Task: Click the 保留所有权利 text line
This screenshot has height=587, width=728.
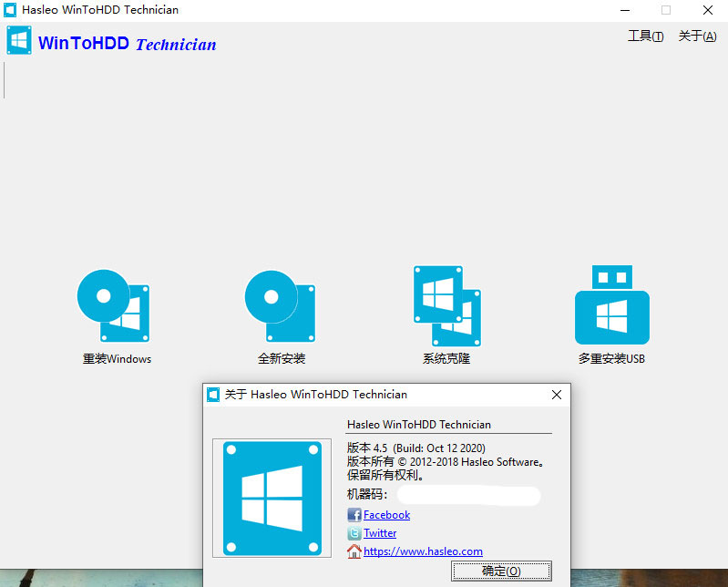Action: [385, 475]
